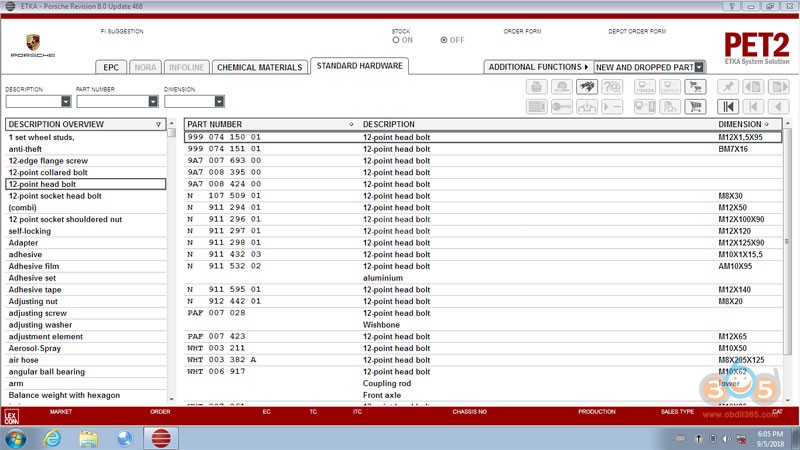Image resolution: width=800 pixels, height=450 pixels.
Task: Select 'angular ball bearing' in overview
Action: pyautogui.click(x=46, y=372)
